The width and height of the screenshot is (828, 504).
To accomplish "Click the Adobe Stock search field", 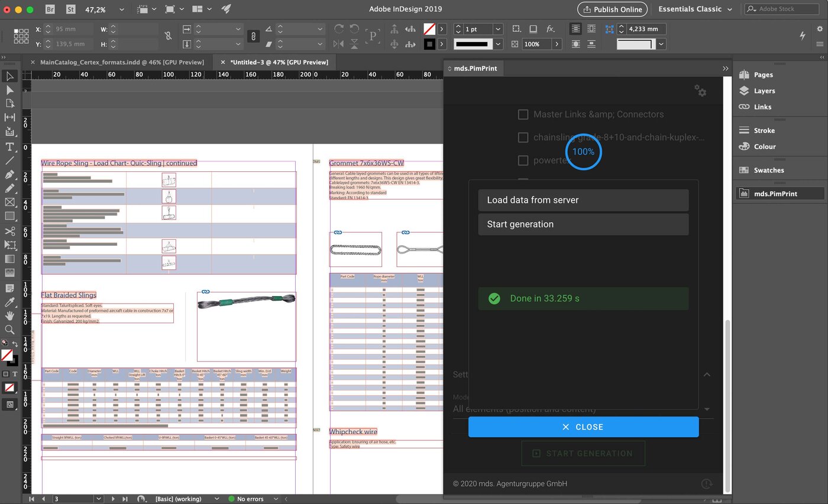I will tap(782, 9).
